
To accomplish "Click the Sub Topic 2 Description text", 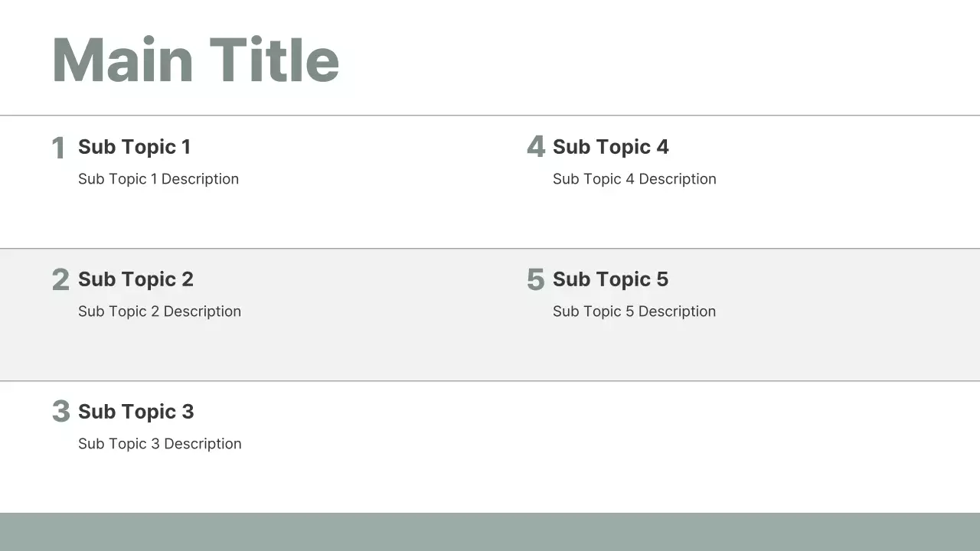I will tap(159, 311).
